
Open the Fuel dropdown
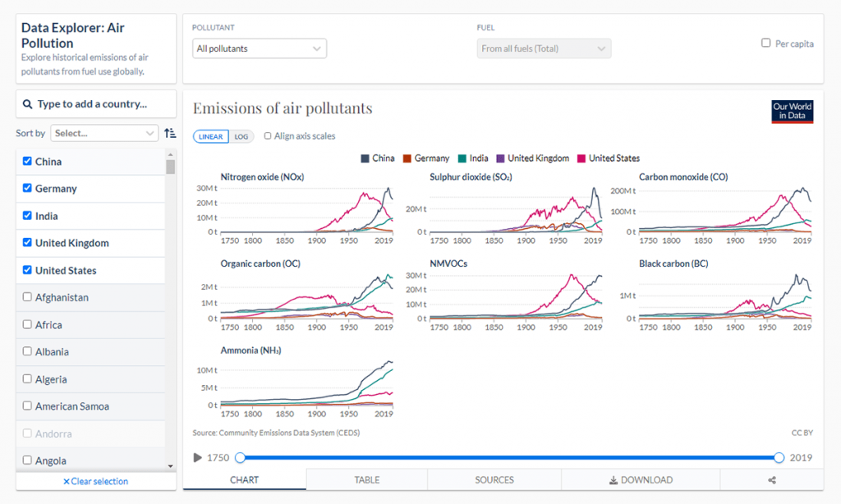coord(544,48)
